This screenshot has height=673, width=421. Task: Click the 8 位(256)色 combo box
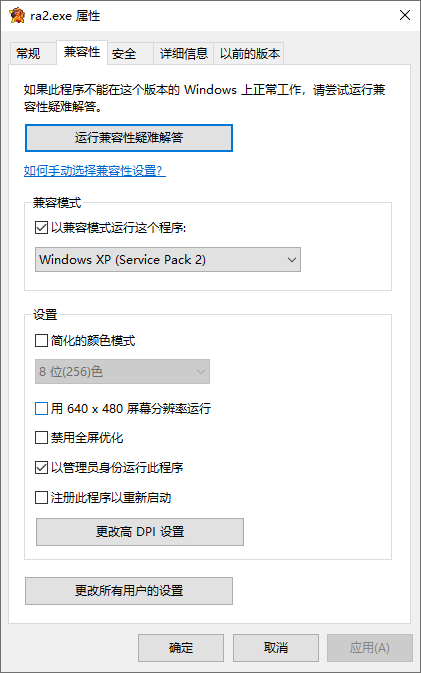[x=122, y=372]
